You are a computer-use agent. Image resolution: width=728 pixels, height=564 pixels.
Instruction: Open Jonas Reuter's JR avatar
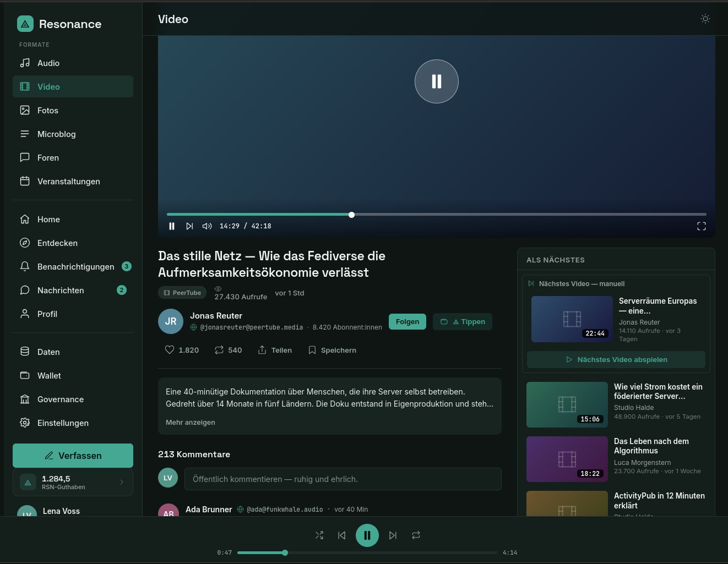point(171,321)
